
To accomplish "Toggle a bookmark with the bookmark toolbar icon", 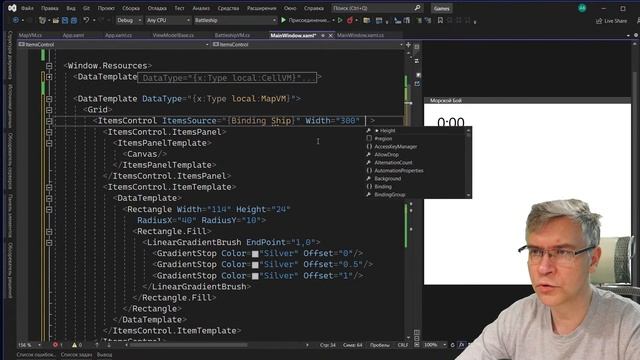I will [440, 20].
